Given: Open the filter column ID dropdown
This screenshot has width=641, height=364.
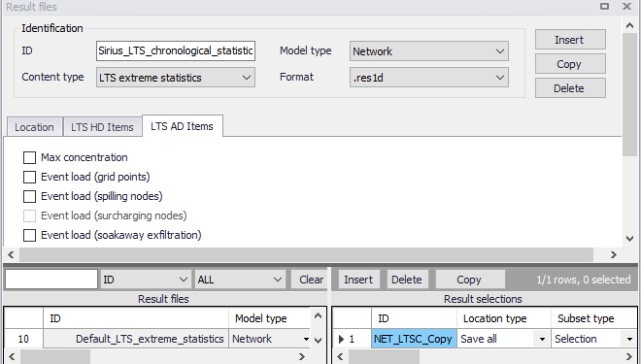Looking at the screenshot, I should [145, 280].
